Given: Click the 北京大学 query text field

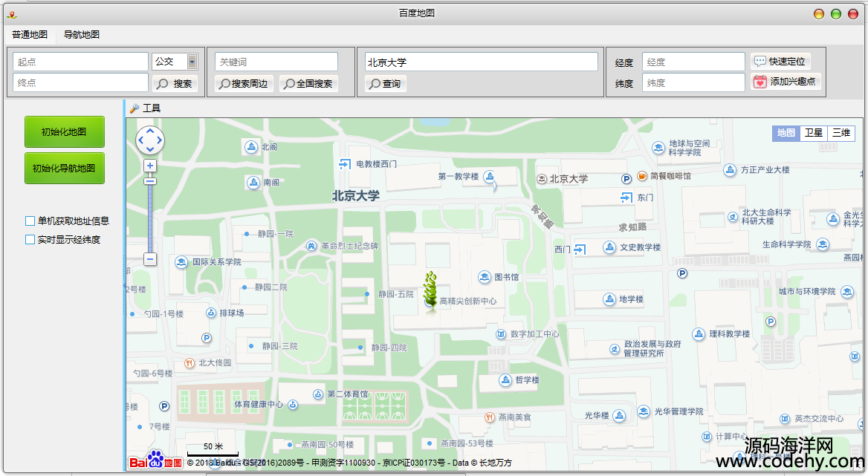Looking at the screenshot, I should coord(481,62).
